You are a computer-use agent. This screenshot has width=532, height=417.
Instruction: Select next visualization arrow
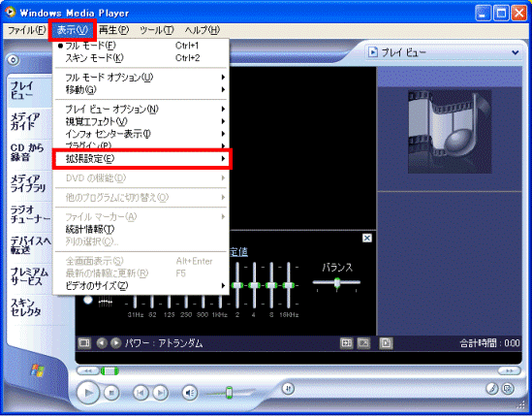(x=115, y=343)
